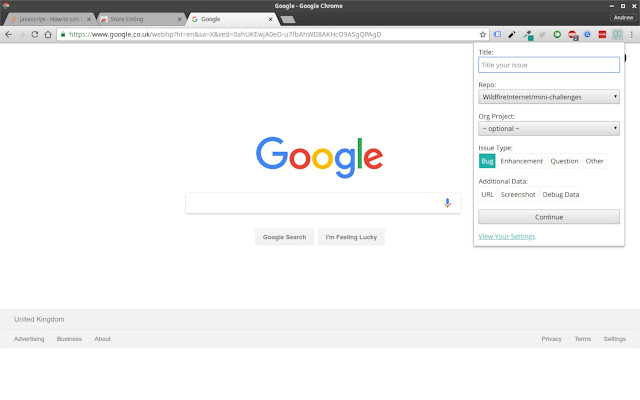Open the Advertising footer link
This screenshot has height=400, width=640.
[x=29, y=339]
